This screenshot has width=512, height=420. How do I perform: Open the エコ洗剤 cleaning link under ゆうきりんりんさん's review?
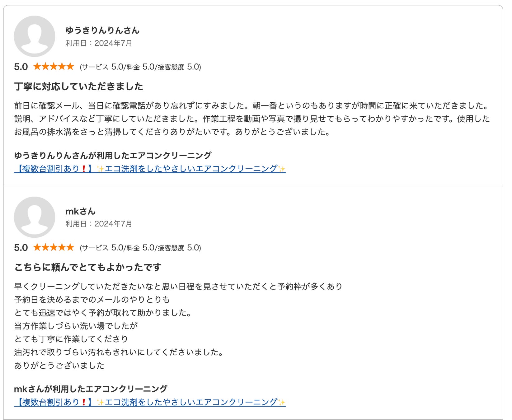click(150, 169)
